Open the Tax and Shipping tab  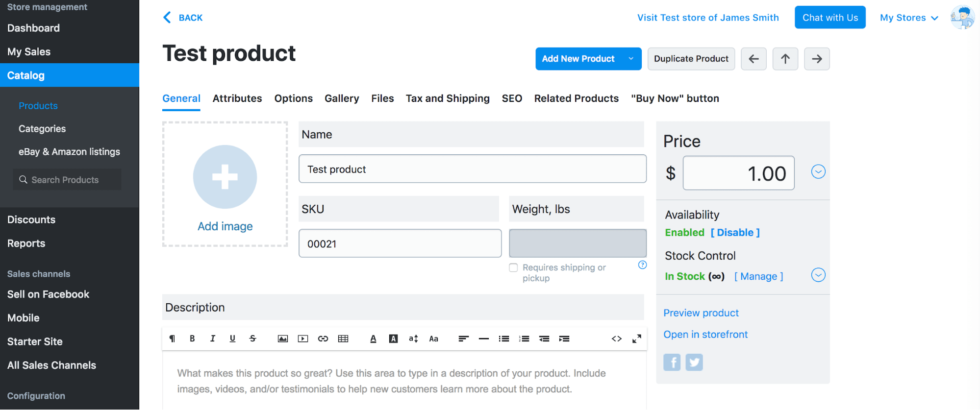pos(447,98)
